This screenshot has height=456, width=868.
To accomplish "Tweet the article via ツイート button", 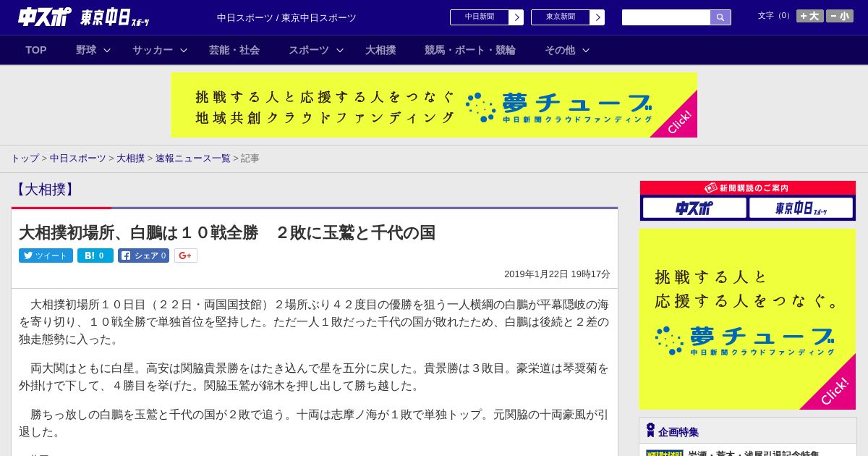I will coord(46,256).
